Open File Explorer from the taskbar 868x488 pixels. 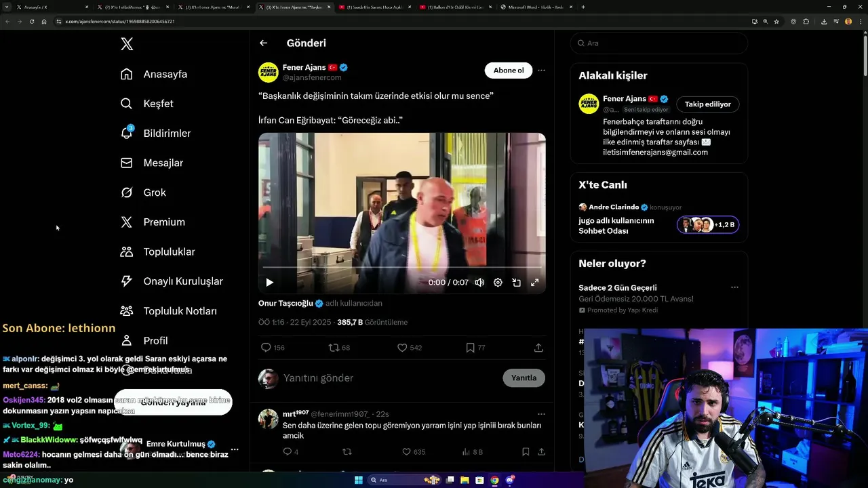click(465, 480)
